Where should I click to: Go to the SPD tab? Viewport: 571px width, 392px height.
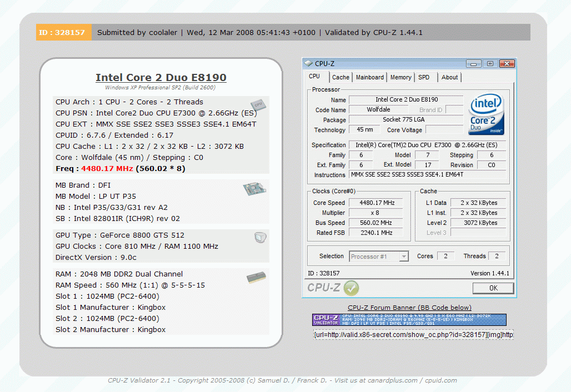click(424, 77)
